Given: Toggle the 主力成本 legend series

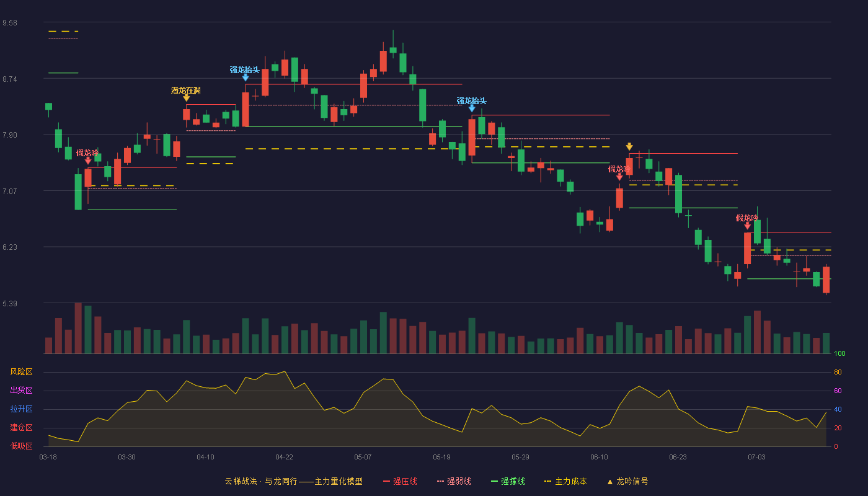Looking at the screenshot, I should point(565,481).
